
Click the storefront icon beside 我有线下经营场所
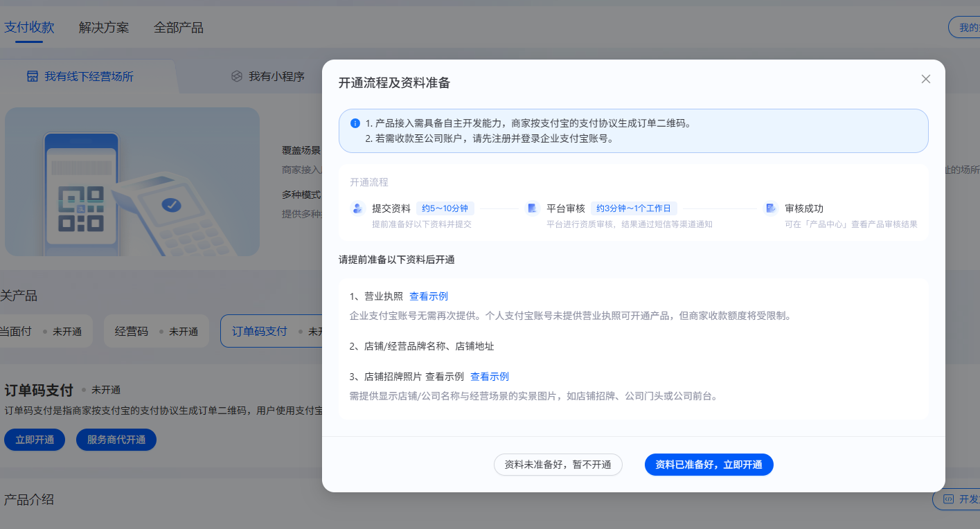tap(33, 76)
